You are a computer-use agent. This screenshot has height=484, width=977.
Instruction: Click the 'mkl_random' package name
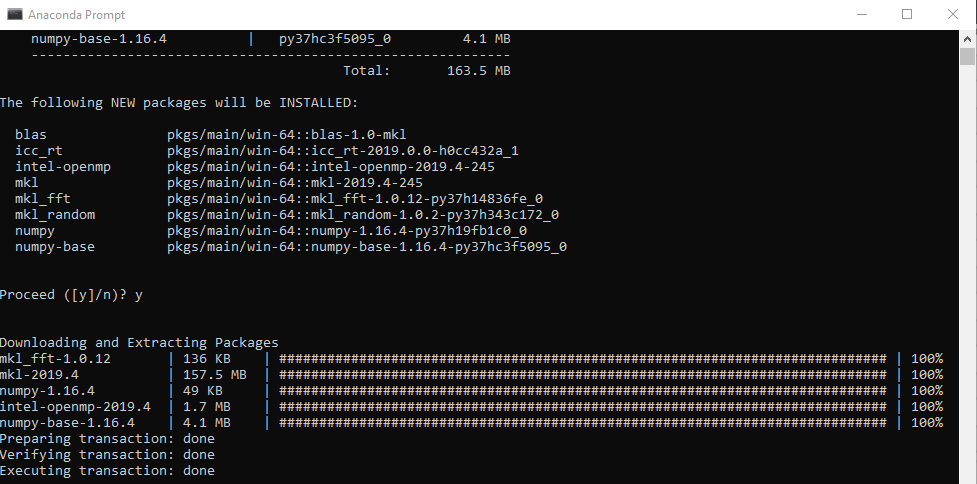[x=55, y=215]
